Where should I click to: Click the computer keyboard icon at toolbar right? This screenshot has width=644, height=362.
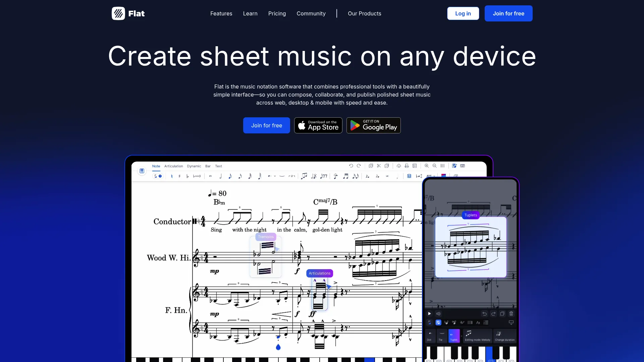pyautogui.click(x=463, y=166)
